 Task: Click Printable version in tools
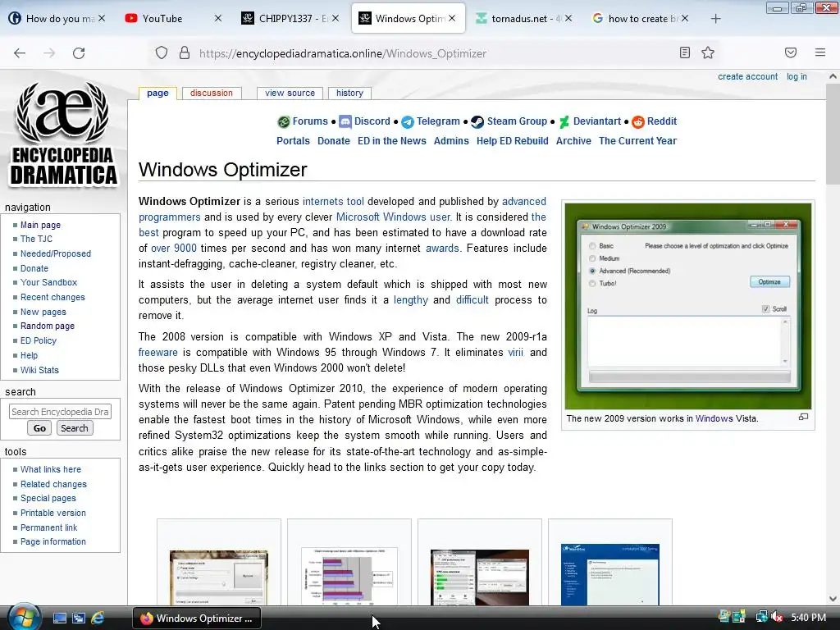pos(53,513)
